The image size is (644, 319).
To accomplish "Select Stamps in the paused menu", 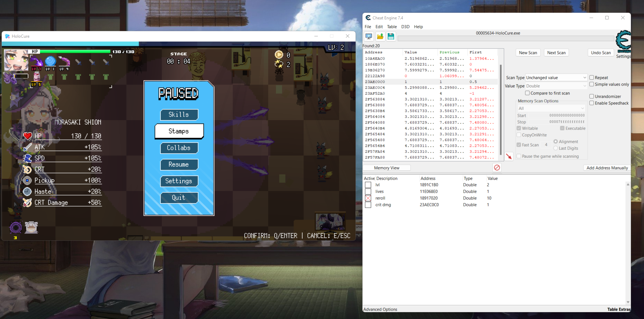I will point(179,131).
